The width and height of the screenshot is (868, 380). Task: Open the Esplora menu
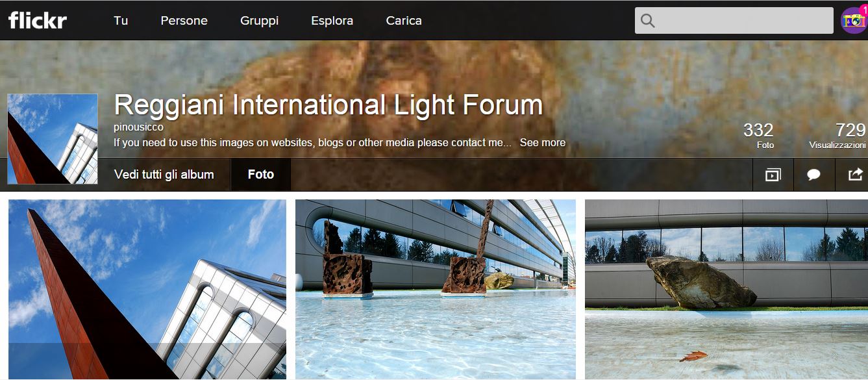(332, 20)
